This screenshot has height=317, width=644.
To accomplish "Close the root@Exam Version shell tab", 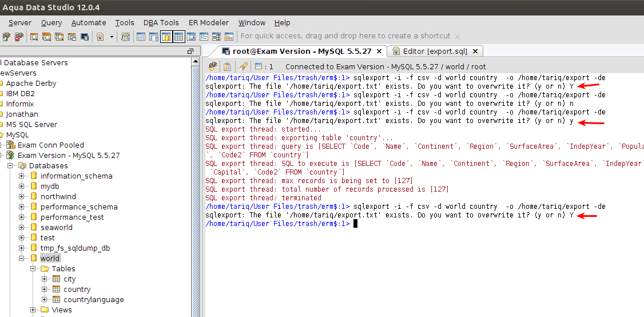I will [379, 51].
